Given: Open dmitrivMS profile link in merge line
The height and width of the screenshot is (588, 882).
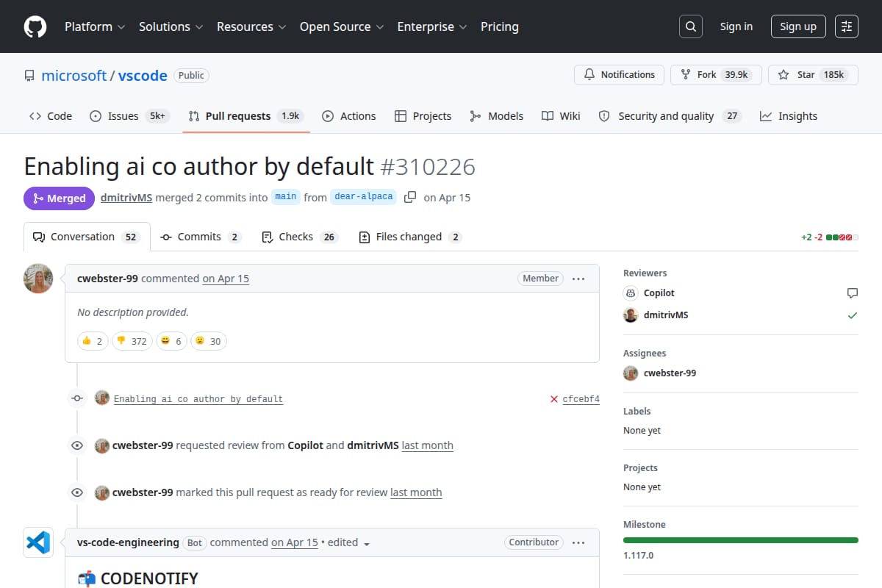Looking at the screenshot, I should 126,198.
